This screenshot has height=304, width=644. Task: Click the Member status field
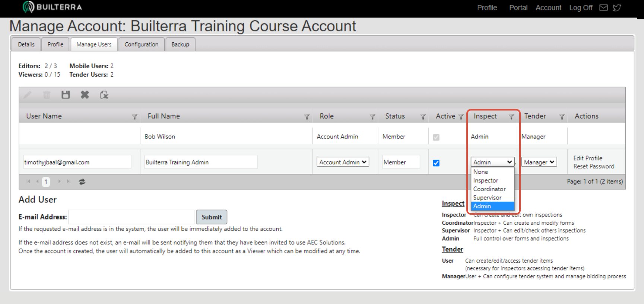(x=401, y=162)
